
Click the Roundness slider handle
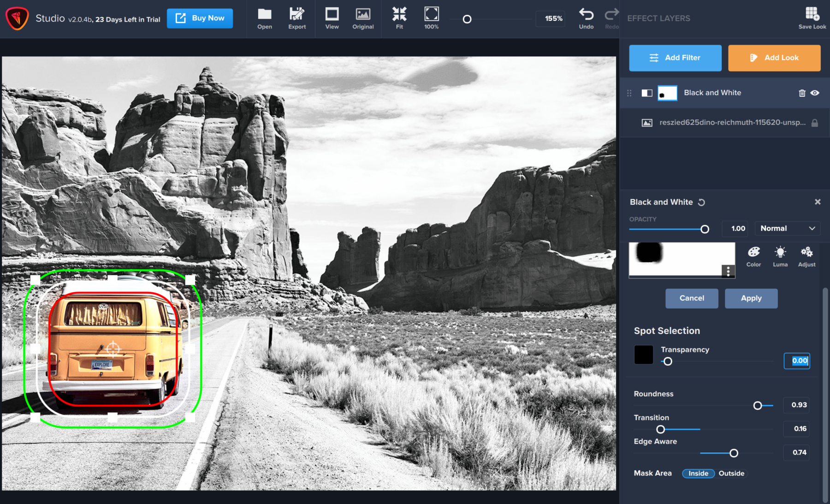[x=758, y=406]
